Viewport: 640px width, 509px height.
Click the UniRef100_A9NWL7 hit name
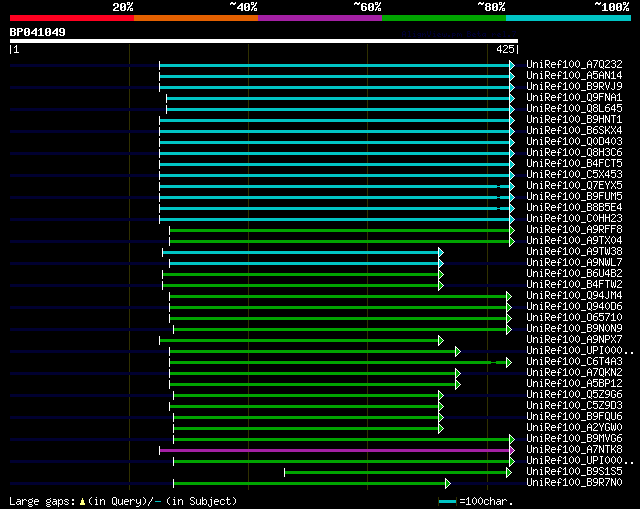click(x=574, y=263)
